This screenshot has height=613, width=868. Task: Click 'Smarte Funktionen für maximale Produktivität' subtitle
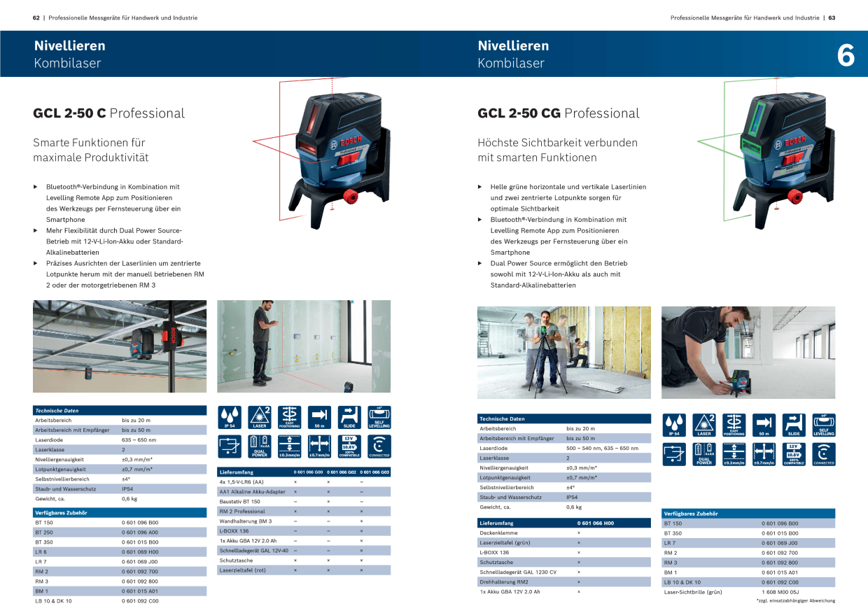pyautogui.click(x=90, y=150)
